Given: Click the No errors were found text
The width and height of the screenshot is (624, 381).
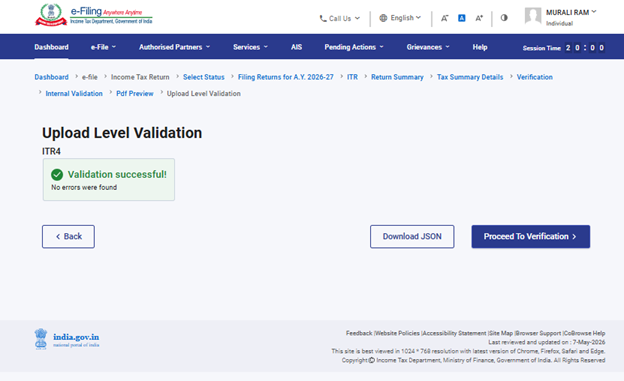Looking at the screenshot, I should 84,187.
